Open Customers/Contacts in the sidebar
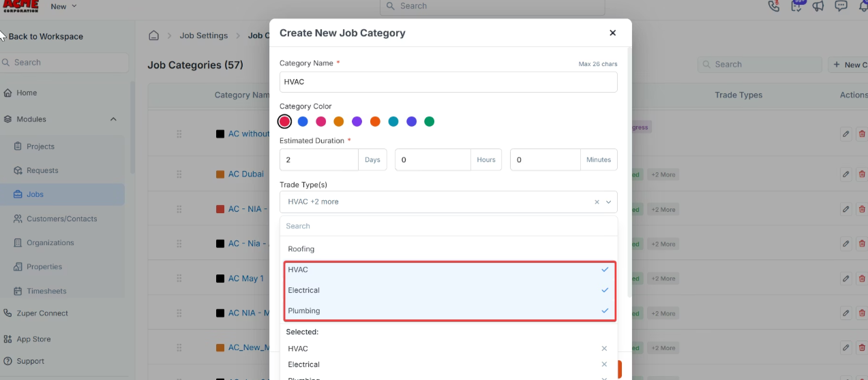 pyautogui.click(x=61, y=219)
